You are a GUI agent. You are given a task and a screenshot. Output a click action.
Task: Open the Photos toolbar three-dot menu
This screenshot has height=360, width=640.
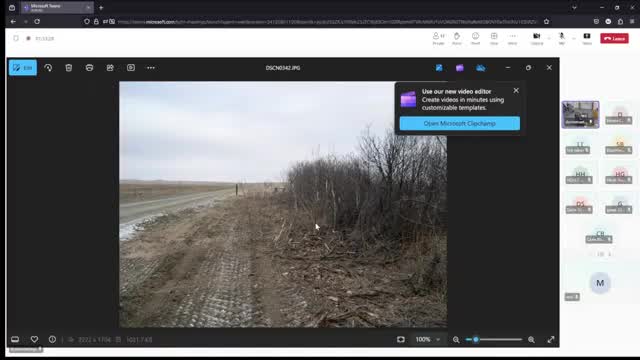[151, 68]
